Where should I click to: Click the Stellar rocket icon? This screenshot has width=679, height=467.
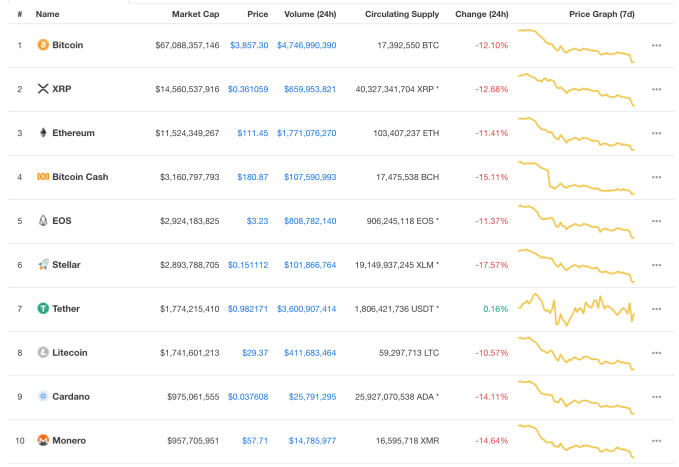click(43, 265)
